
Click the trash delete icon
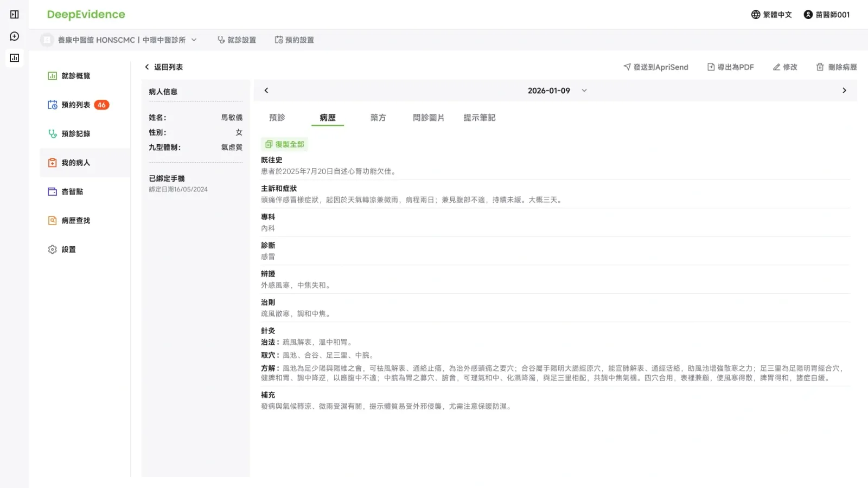[x=820, y=67]
